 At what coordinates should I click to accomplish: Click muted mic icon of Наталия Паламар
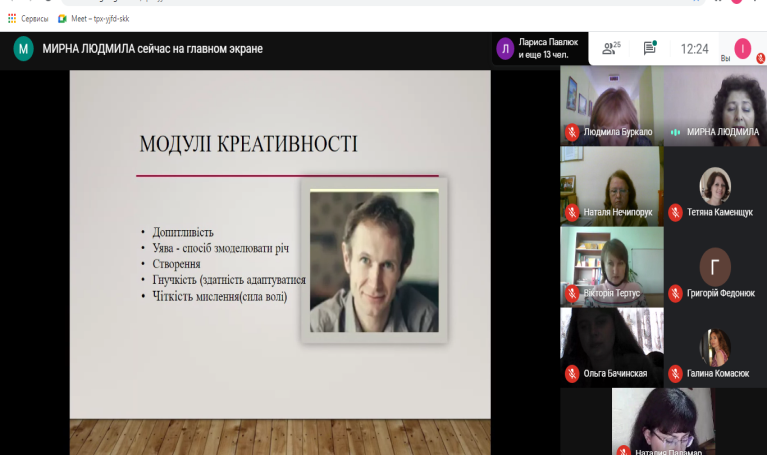tap(623, 451)
